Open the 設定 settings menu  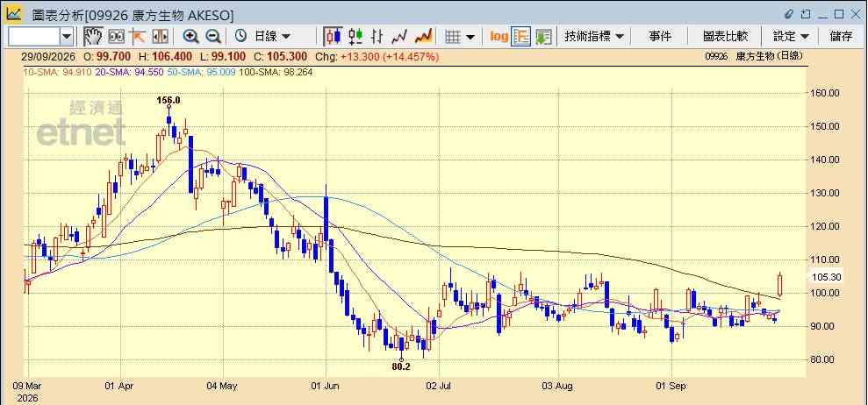coord(792,37)
